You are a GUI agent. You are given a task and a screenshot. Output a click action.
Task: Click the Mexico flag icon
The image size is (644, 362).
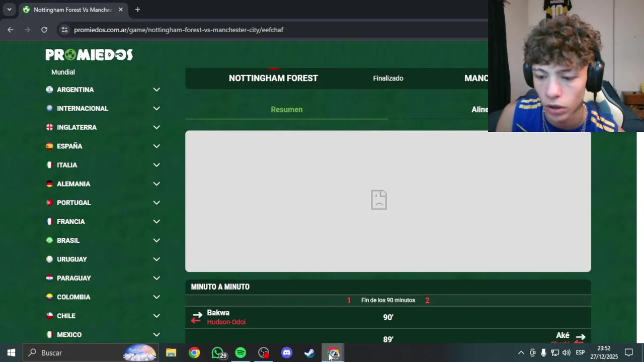tap(49, 335)
